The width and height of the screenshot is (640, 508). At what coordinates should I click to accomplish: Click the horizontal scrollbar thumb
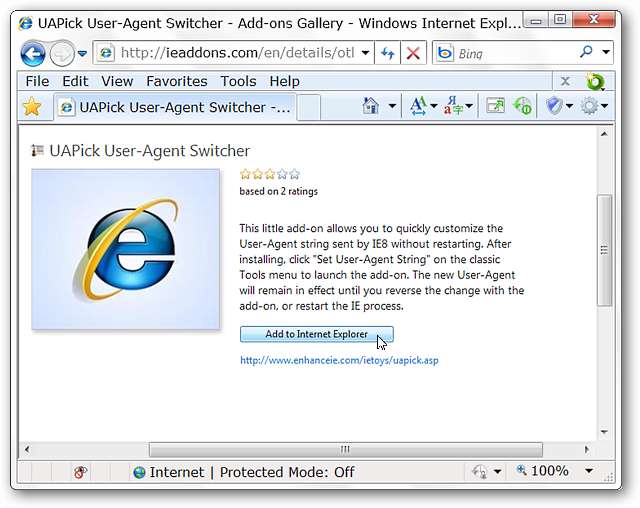[346, 450]
